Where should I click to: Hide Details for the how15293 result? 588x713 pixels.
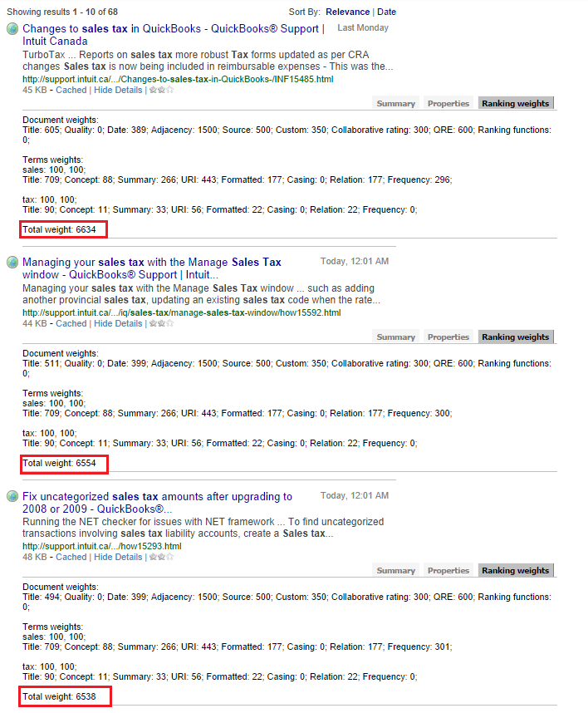[118, 557]
